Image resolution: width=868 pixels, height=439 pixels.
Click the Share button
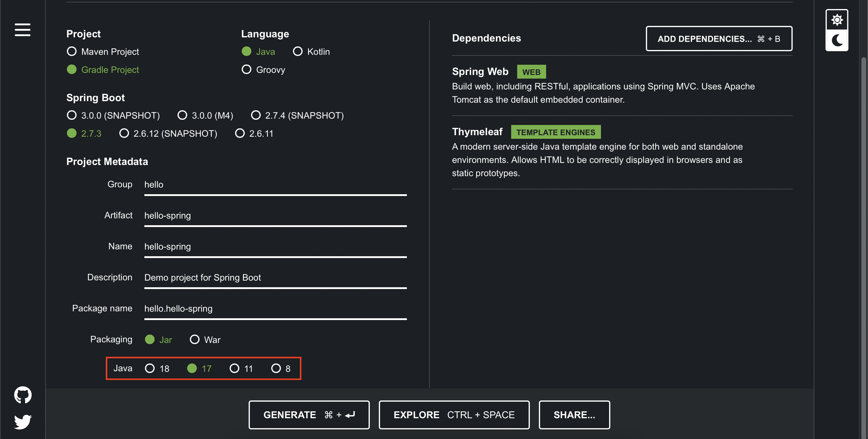coord(574,415)
